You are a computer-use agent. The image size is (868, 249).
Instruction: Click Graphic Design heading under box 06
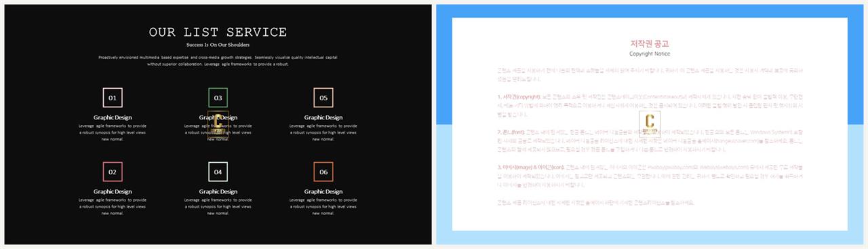point(323,191)
